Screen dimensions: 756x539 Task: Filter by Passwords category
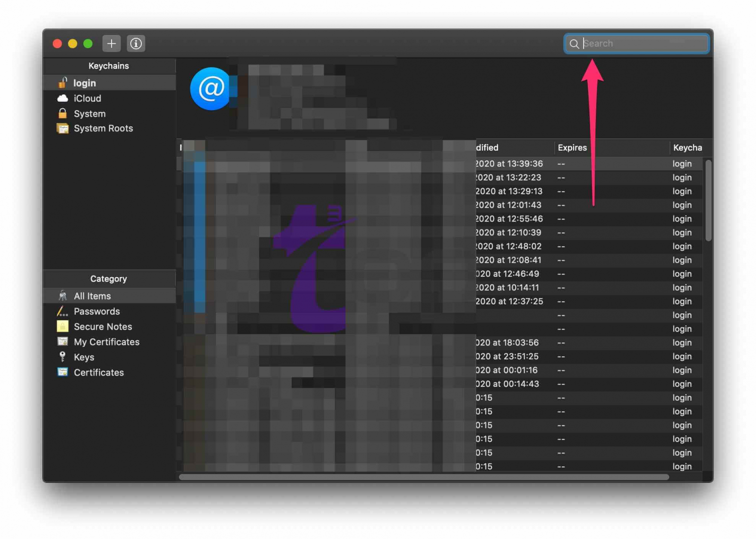pyautogui.click(x=96, y=311)
